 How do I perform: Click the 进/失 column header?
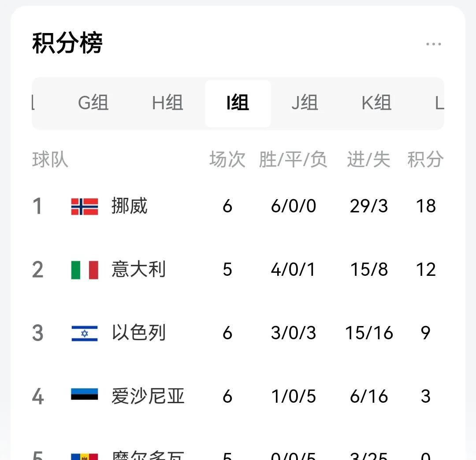tap(368, 160)
